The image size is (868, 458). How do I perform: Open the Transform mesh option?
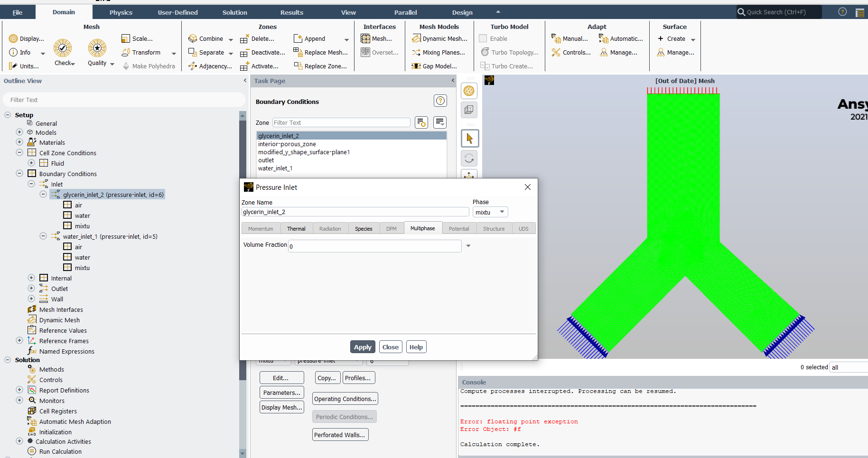[x=146, y=53]
